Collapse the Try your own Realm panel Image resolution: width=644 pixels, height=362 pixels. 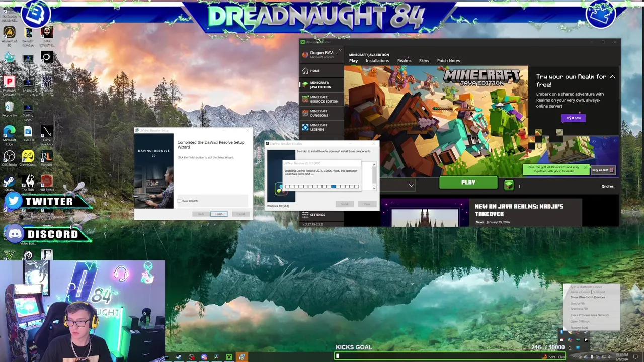point(612,77)
